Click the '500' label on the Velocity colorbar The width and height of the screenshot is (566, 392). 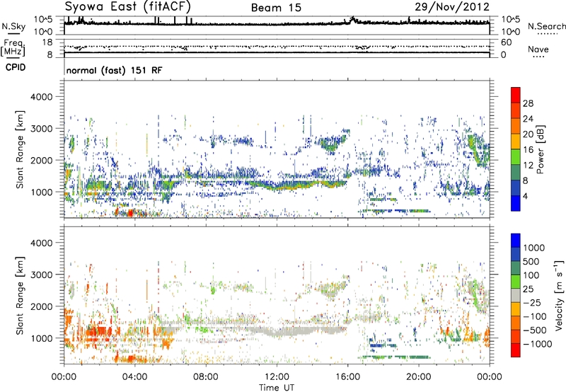tap(531, 262)
